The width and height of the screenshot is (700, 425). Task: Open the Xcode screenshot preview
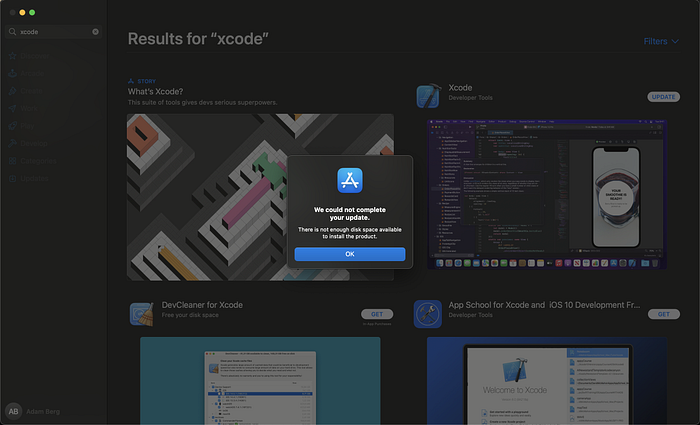pos(546,194)
